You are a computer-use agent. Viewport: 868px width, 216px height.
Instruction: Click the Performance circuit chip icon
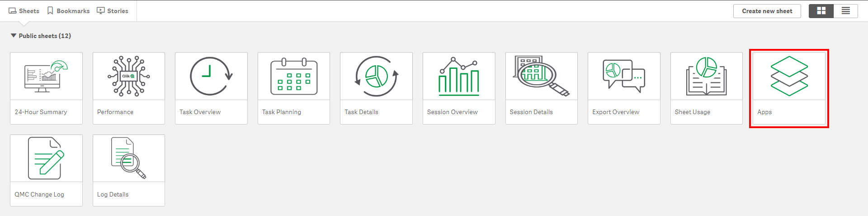coord(129,77)
